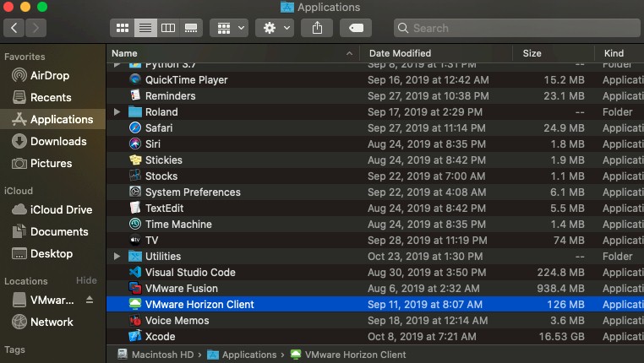Go forward with the right arrow button

[35, 28]
